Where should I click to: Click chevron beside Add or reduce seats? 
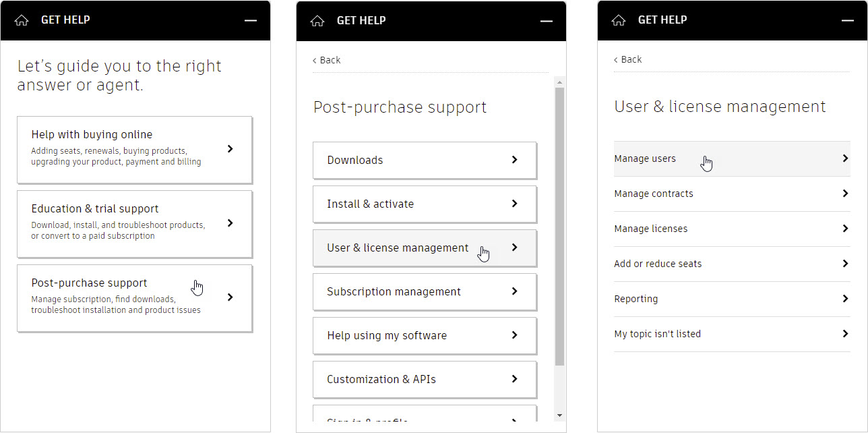846,264
